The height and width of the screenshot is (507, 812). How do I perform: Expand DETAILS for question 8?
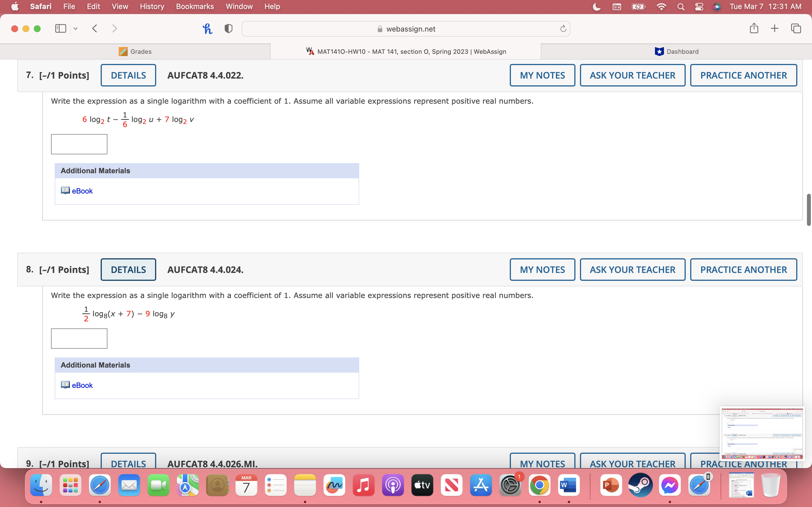pyautogui.click(x=128, y=270)
